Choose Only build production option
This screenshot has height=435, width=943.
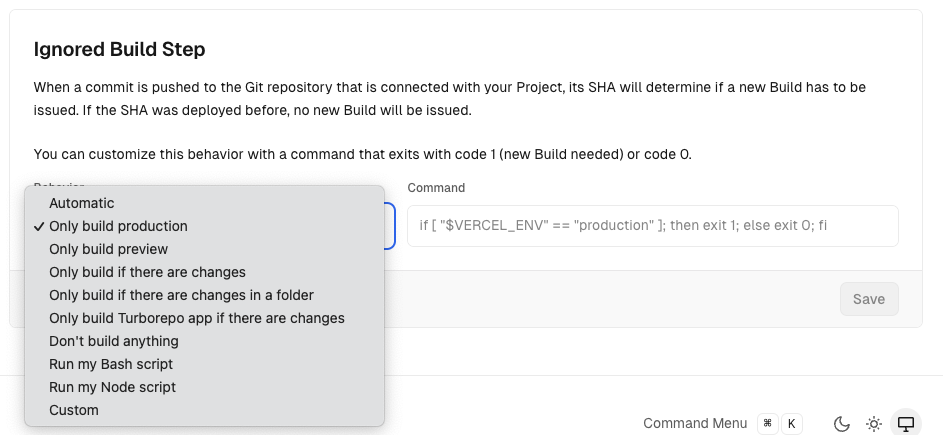pyautogui.click(x=118, y=226)
